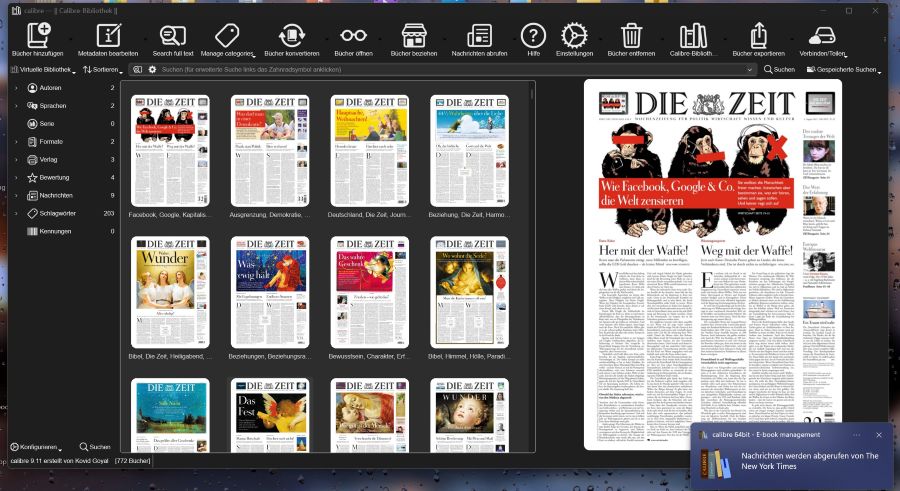Click the Autoren person icon in the sidebar
The width and height of the screenshot is (900, 491).
32,88
